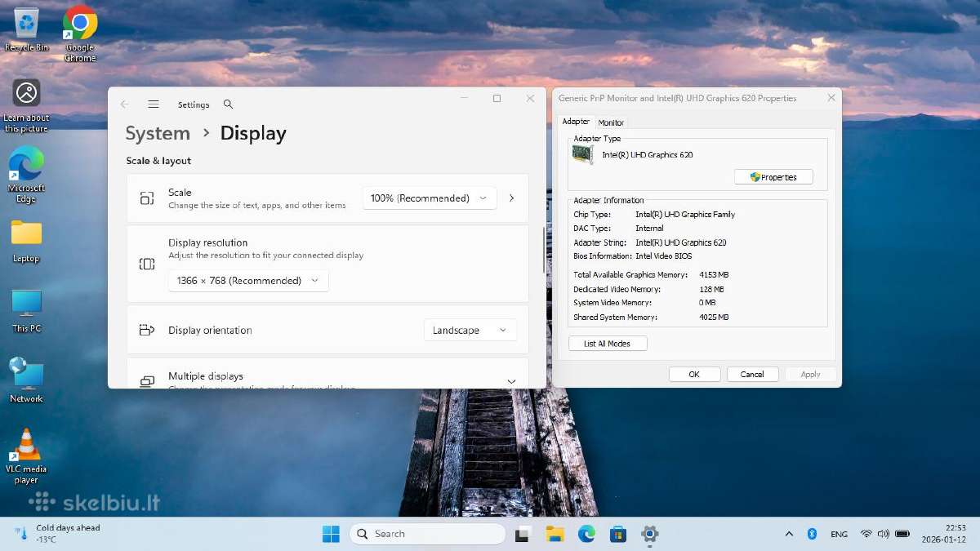Open the Scale 100% dropdown
980x551 pixels.
430,198
